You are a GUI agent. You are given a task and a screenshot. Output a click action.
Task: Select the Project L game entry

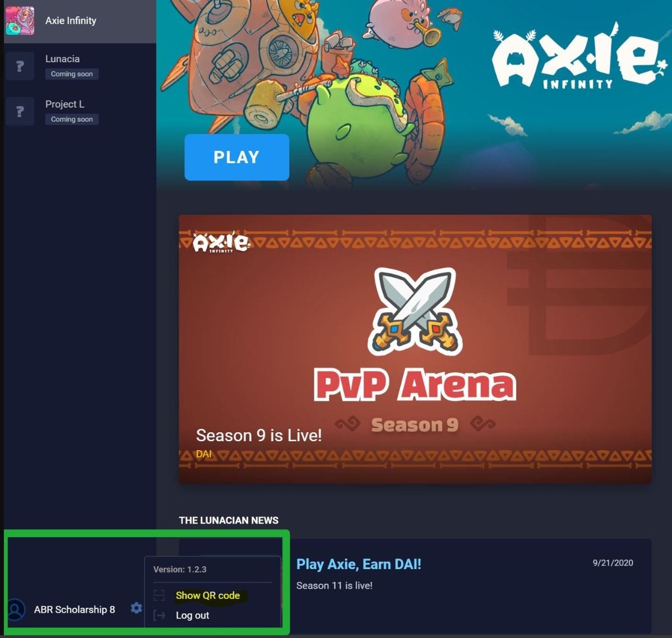point(80,112)
